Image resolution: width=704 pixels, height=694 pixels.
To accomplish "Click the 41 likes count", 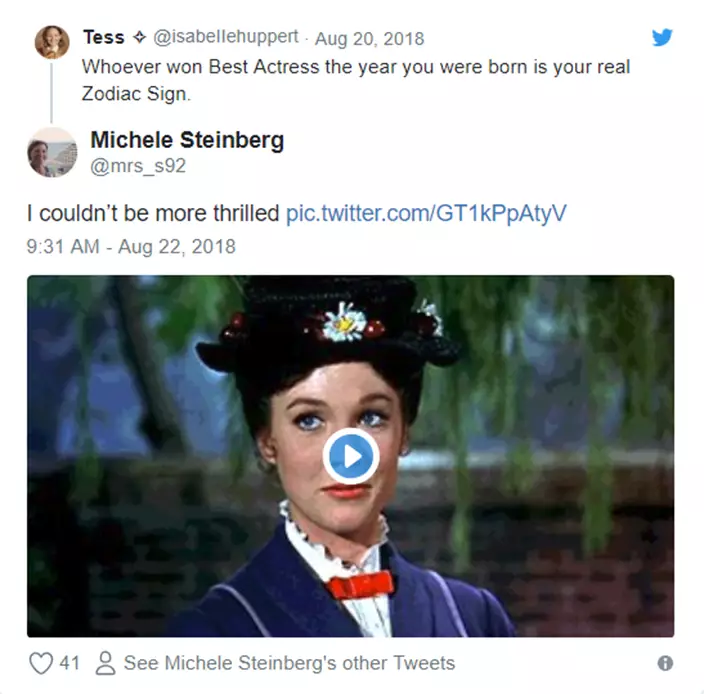I will [69, 663].
